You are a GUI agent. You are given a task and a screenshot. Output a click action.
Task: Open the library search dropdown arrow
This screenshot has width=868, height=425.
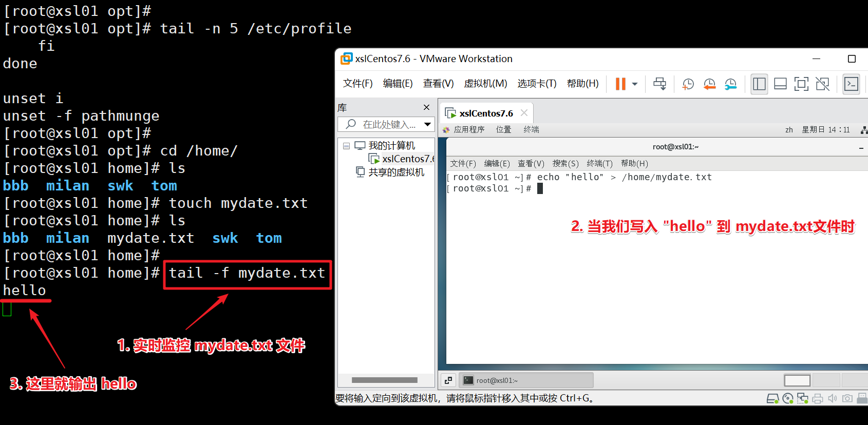(x=427, y=124)
